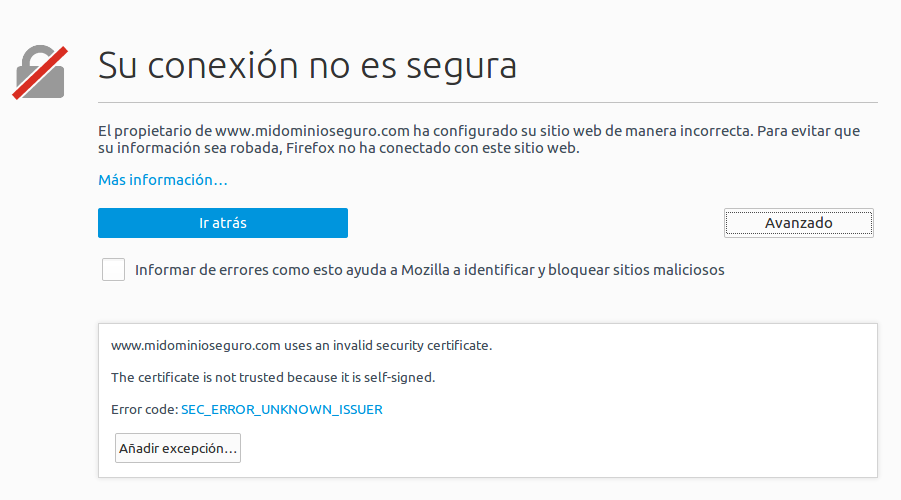The image size is (901, 500).
Task: Click the "Error code:" label
Action: [144, 409]
